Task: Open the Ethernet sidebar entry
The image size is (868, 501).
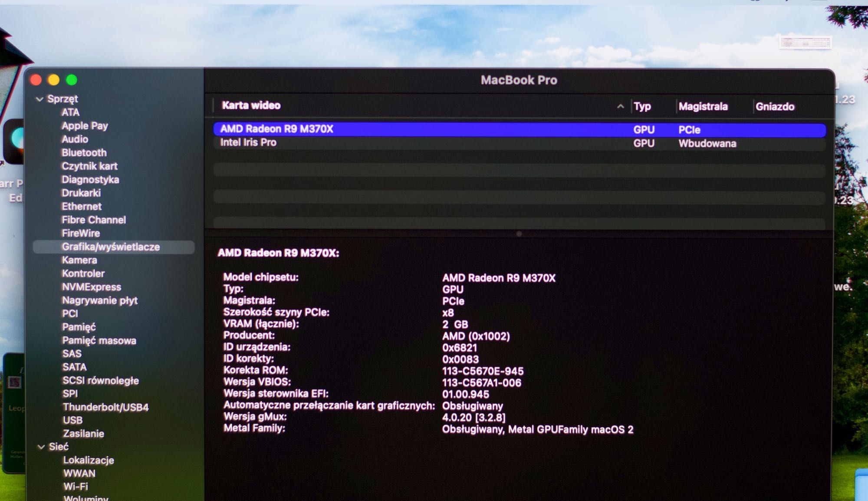Action: point(82,207)
